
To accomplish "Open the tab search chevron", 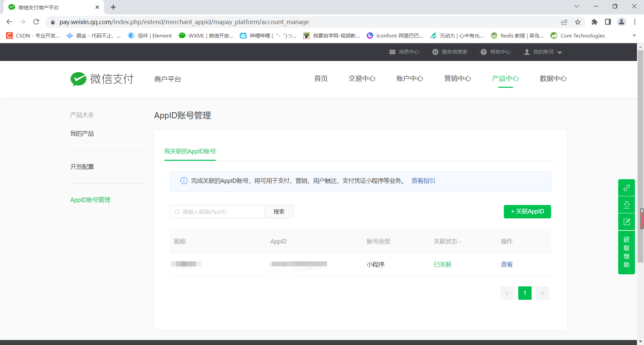I will click(x=577, y=6).
